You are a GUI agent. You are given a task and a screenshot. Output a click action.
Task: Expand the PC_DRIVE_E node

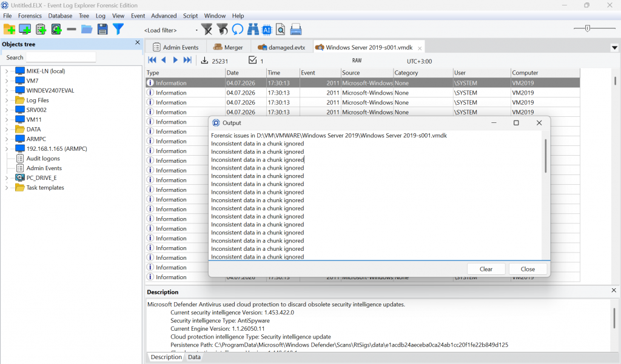[x=6, y=178]
